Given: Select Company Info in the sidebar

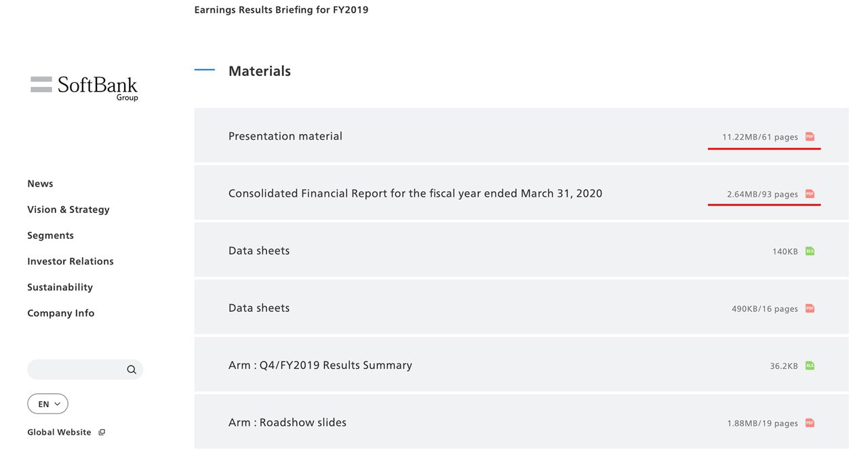Looking at the screenshot, I should (x=60, y=313).
